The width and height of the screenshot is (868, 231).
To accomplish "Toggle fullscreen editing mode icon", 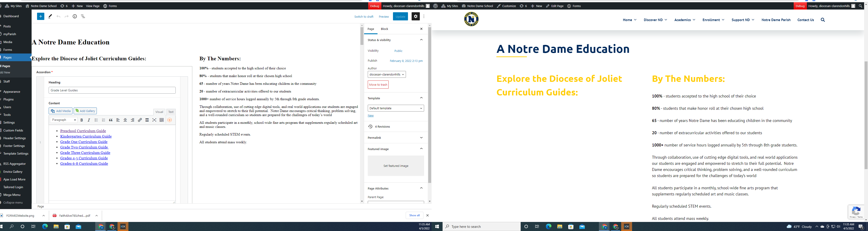I will point(154,120).
